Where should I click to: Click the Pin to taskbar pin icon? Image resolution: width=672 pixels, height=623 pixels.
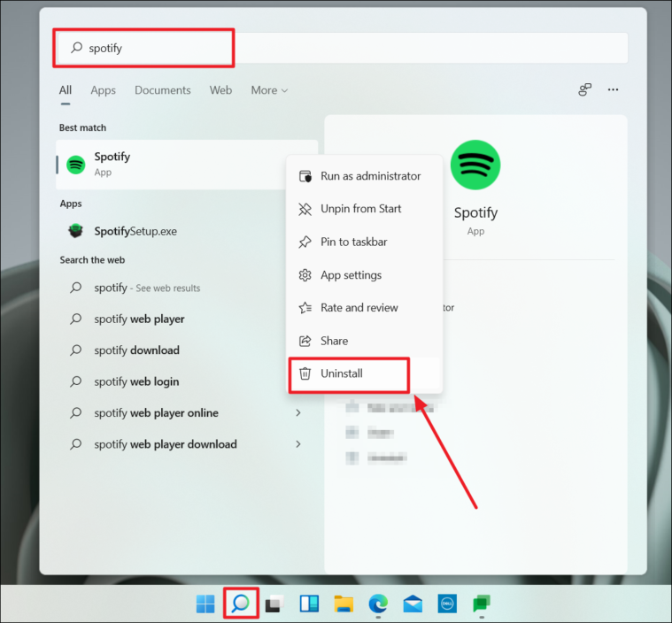(x=305, y=242)
